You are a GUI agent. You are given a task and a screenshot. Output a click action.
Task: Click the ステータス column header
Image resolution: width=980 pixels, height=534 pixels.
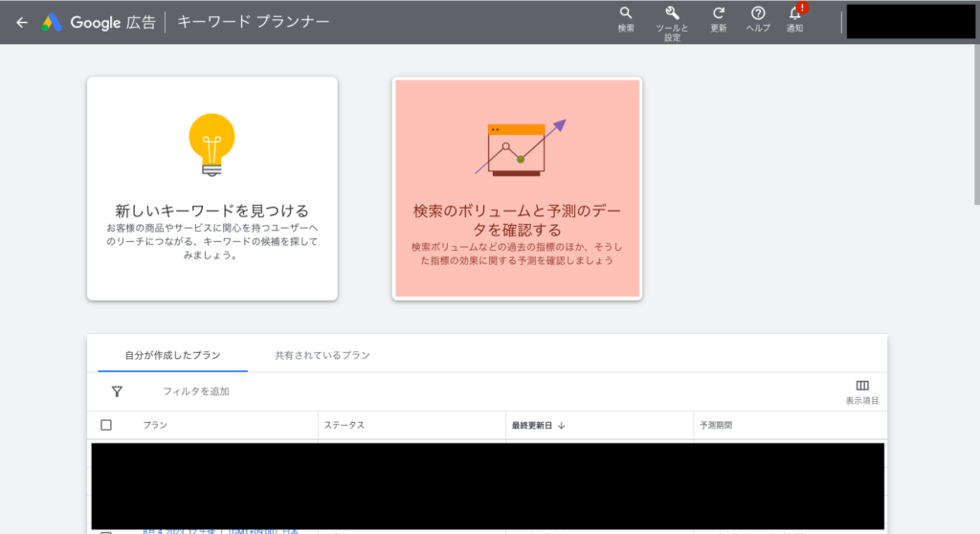pos(344,425)
